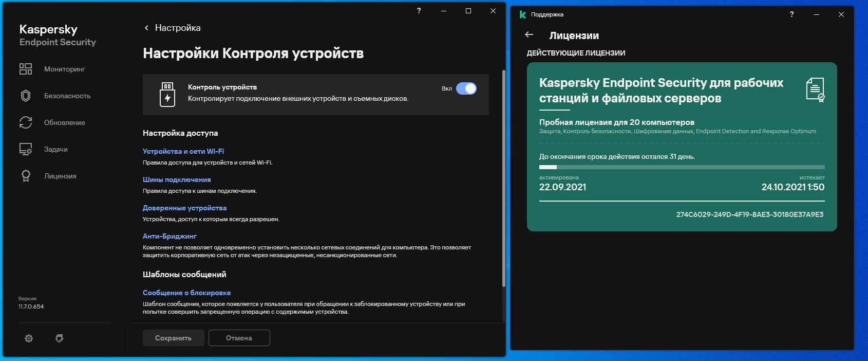Close the Поддержка window
This screenshot has width=868, height=361.
(841, 14)
